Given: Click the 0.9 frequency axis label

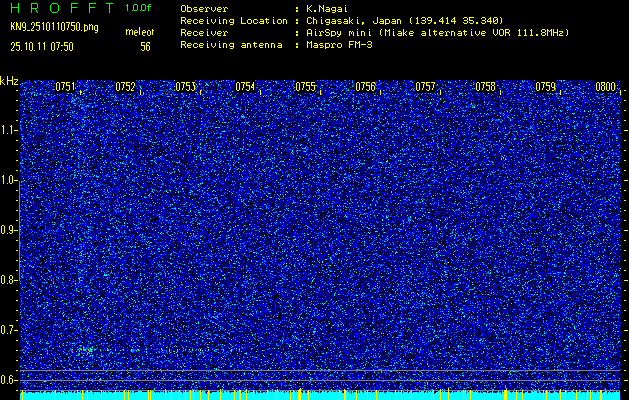Looking at the screenshot, I should click(x=9, y=230).
